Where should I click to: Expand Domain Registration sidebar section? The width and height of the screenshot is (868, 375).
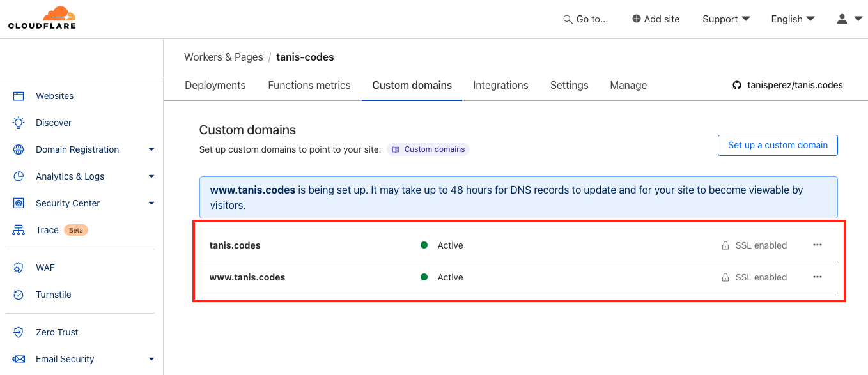(151, 149)
